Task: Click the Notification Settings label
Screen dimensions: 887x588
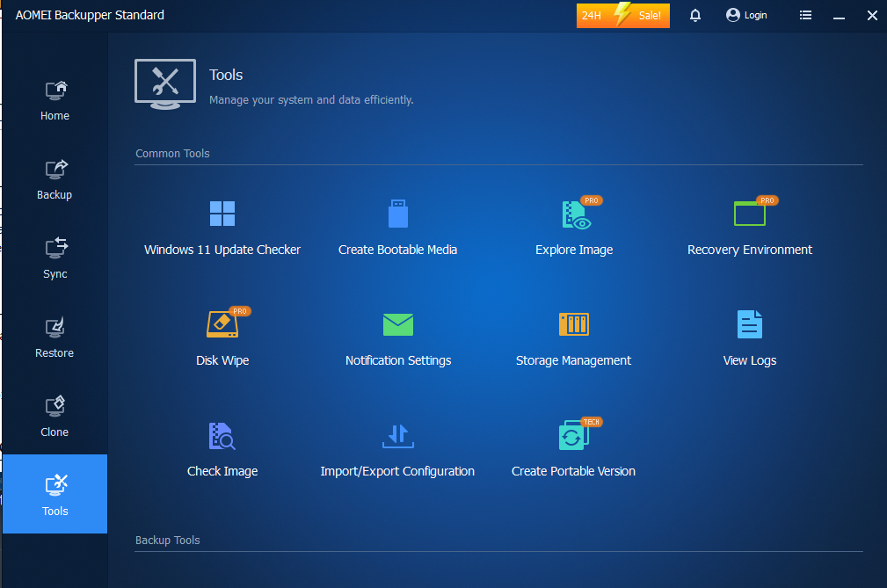Action: tap(397, 360)
